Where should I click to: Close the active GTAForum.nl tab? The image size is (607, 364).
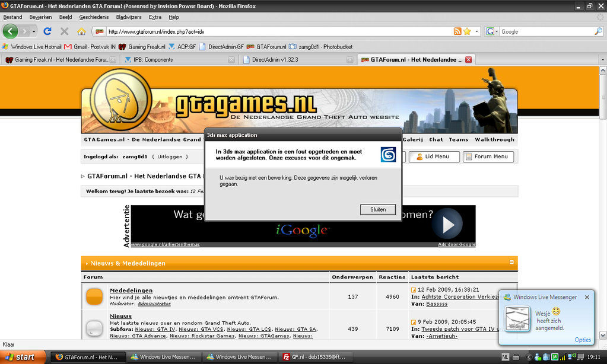click(x=468, y=59)
